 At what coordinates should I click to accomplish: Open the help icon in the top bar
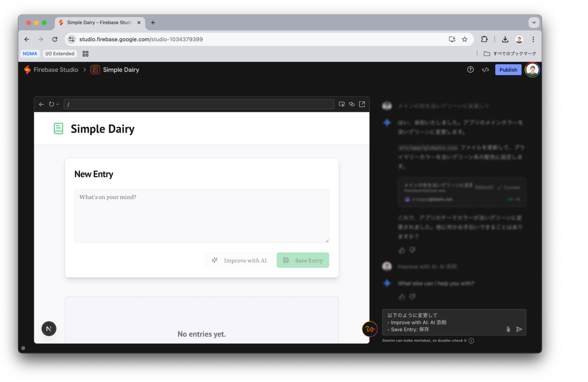(x=470, y=69)
